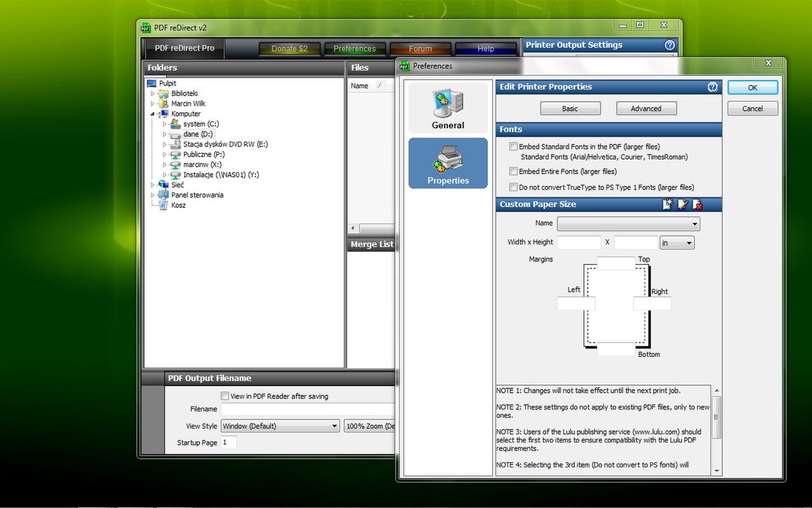Delete the custom paper size
This screenshot has height=508, width=812.
click(x=698, y=204)
